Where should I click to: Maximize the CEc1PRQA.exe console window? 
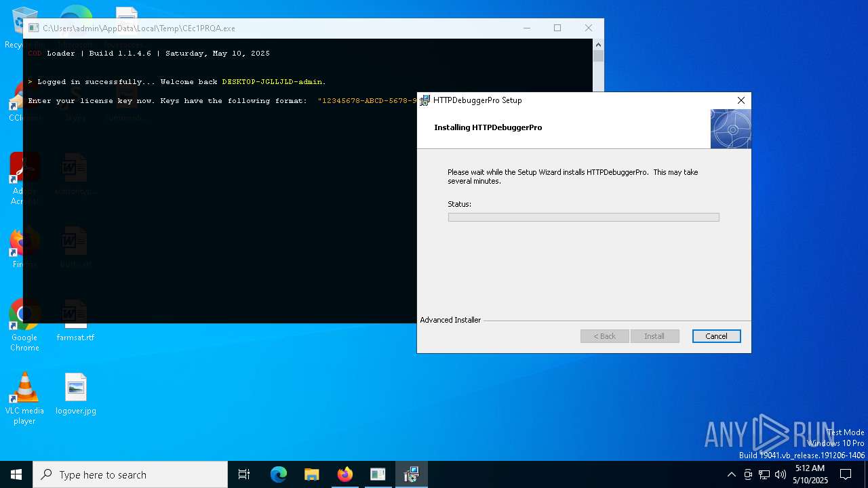tap(557, 28)
